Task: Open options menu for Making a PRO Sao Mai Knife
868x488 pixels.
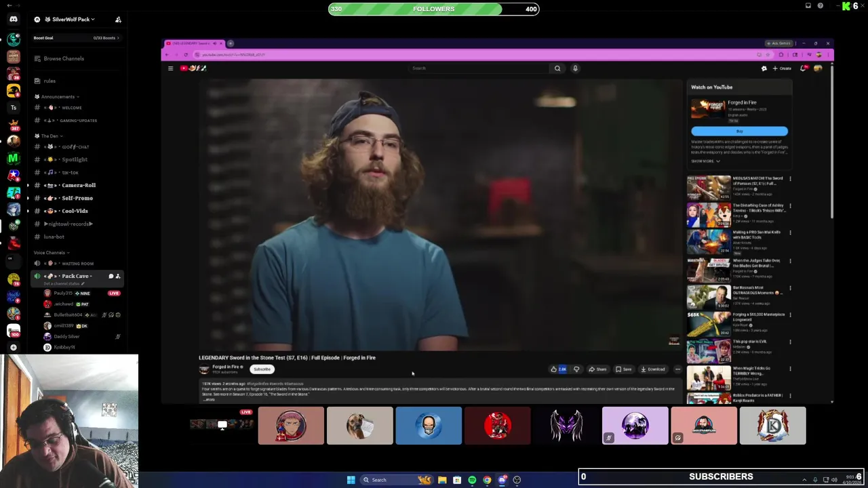Action: coord(790,233)
